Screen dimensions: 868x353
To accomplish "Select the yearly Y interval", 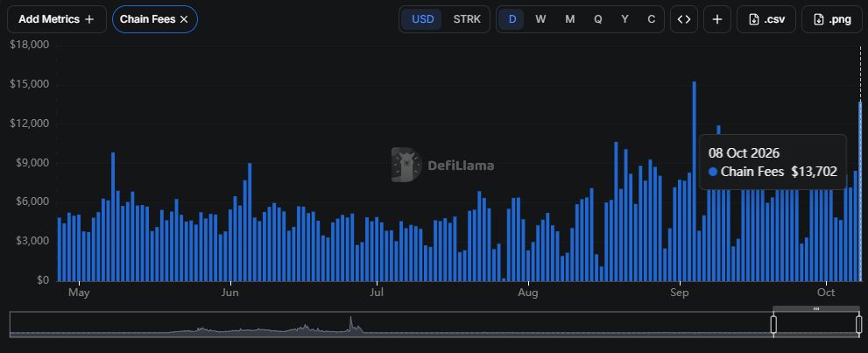I will [625, 19].
